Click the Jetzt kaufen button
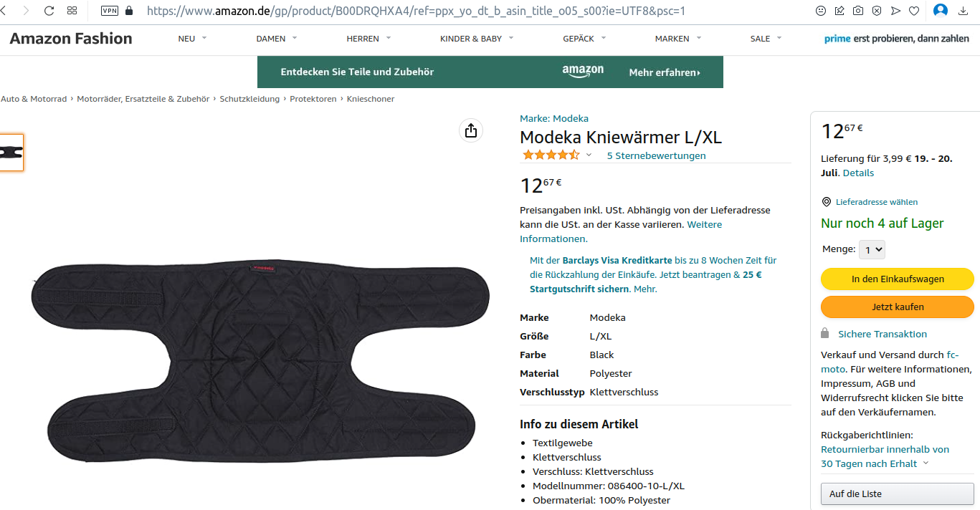Screen dimensions: 980x510 (898, 307)
